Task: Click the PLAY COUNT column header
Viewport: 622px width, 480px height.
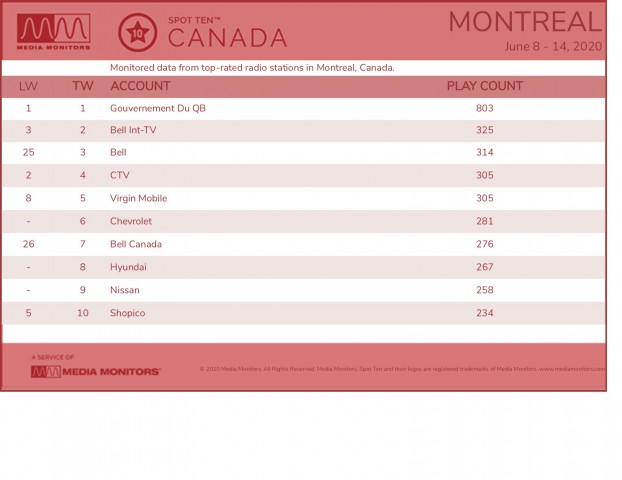Action: tap(485, 86)
